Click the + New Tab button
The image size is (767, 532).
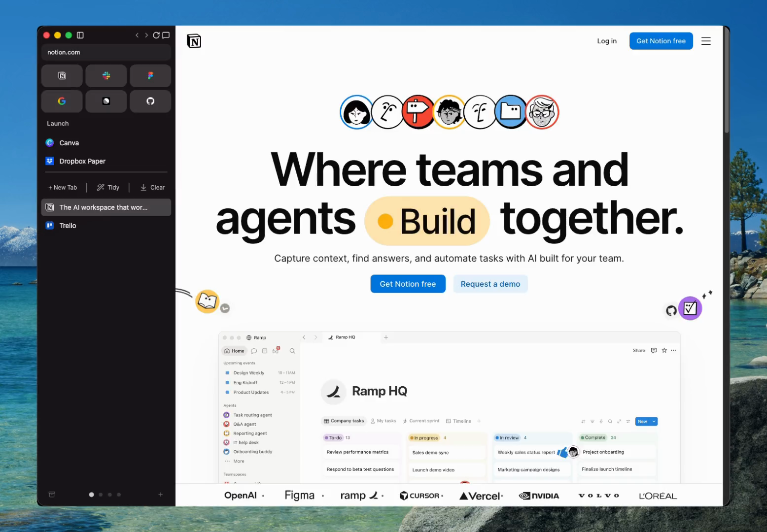[x=63, y=188]
